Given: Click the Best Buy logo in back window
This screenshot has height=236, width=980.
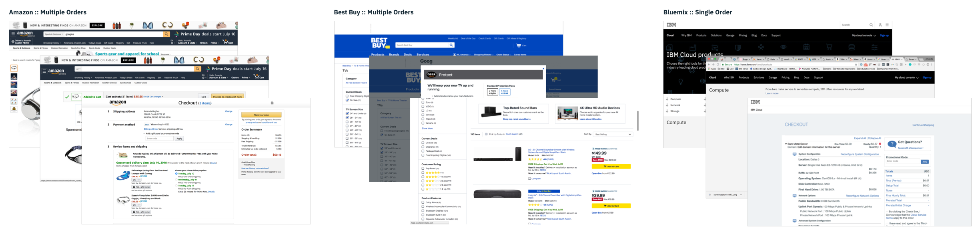Looking at the screenshot, I should (380, 43).
